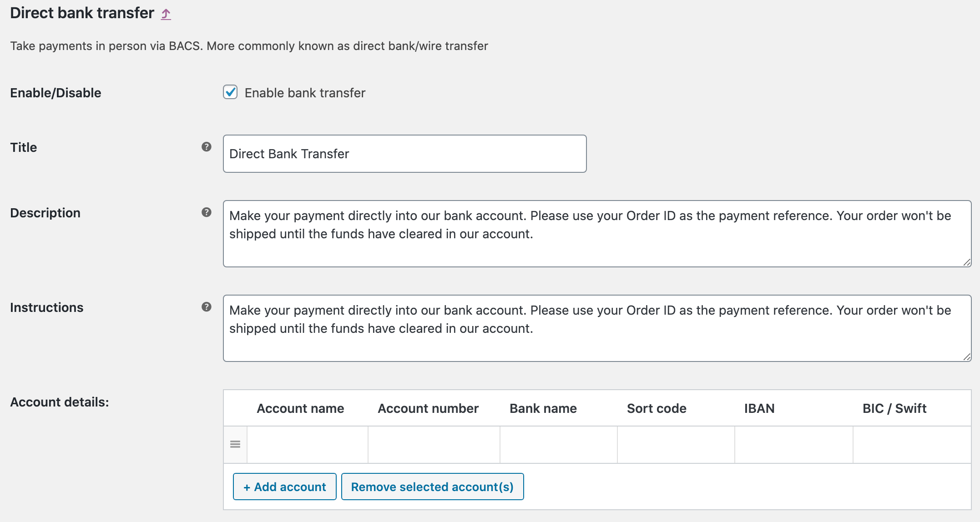
Task: Click the help icon next to Description
Action: click(x=207, y=212)
